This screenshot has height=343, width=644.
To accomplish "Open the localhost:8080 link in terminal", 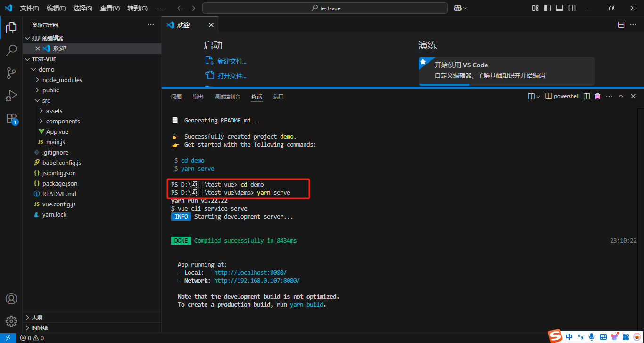I will click(x=250, y=272).
